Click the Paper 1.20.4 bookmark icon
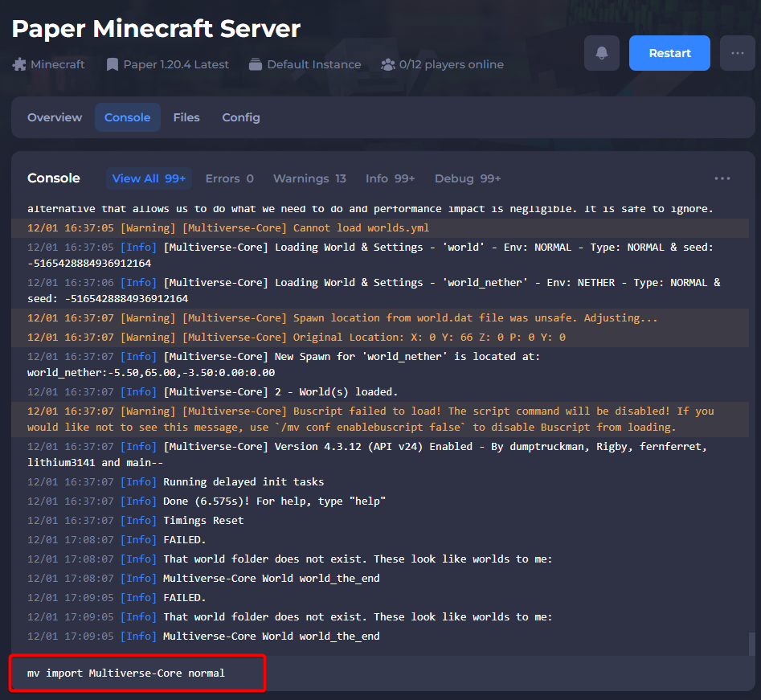The image size is (761, 700). point(113,64)
